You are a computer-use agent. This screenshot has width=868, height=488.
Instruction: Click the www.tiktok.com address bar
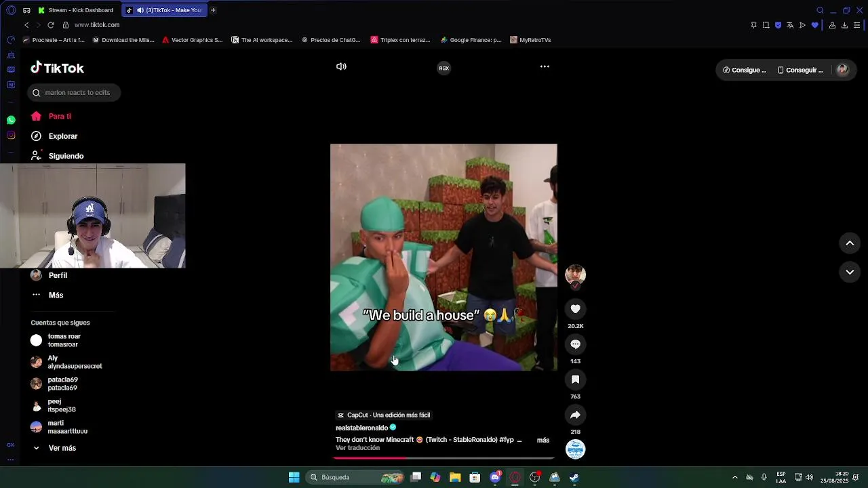[x=97, y=25]
